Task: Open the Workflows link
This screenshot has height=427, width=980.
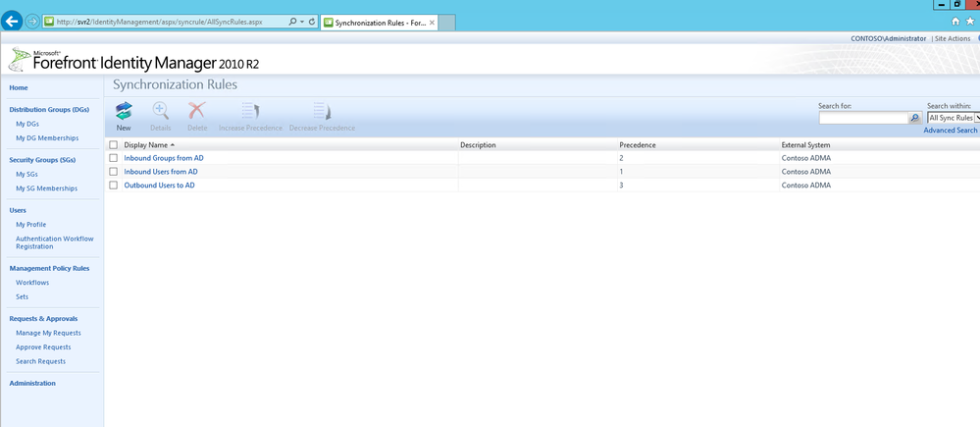Action: coord(32,284)
